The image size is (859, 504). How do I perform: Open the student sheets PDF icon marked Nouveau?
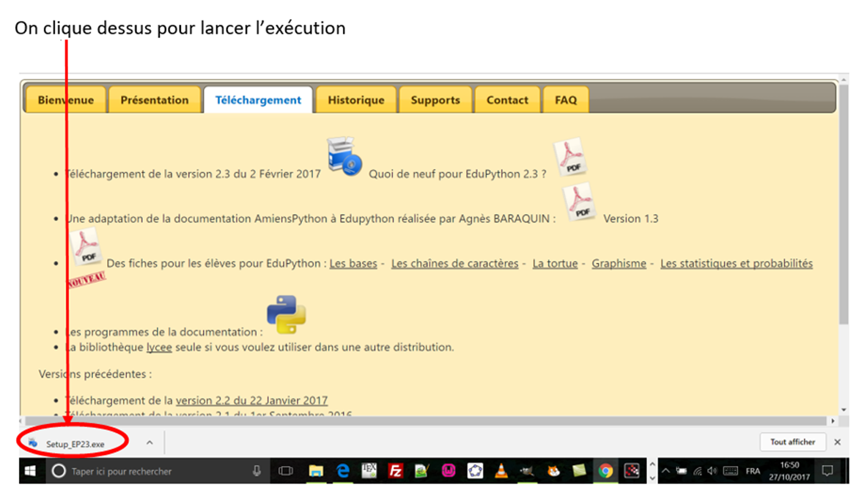87,251
